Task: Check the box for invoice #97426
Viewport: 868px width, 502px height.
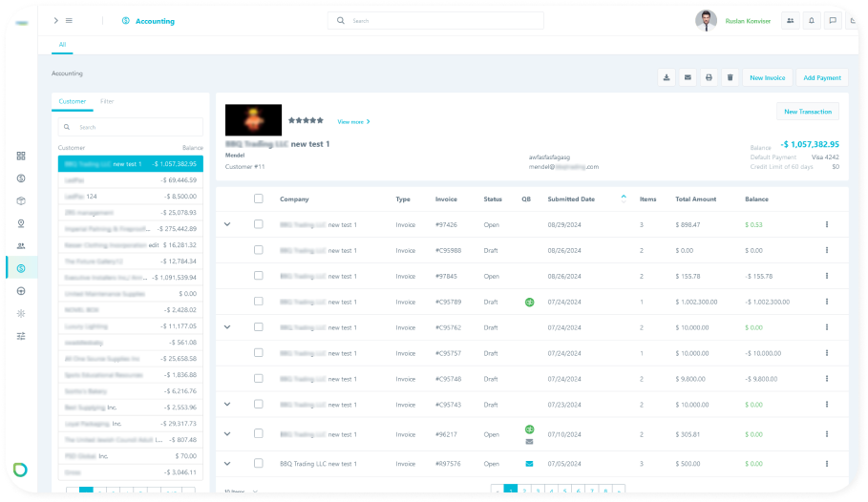Action: point(258,224)
